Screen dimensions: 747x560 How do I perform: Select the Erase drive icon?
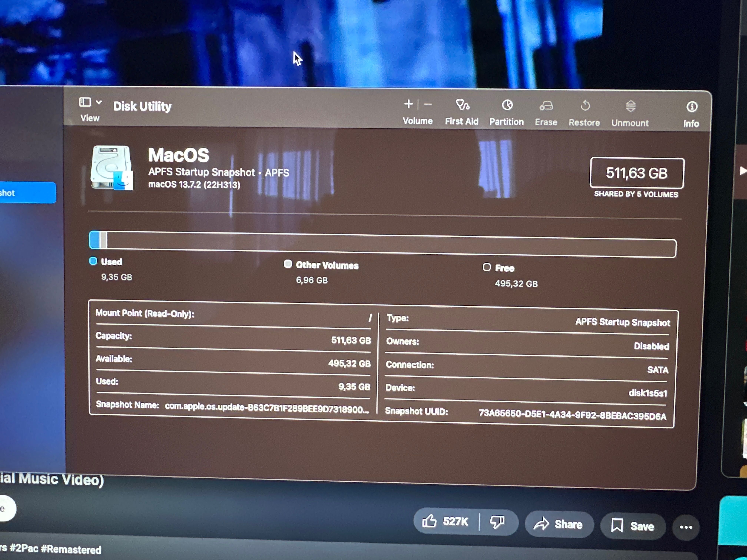pos(546,106)
